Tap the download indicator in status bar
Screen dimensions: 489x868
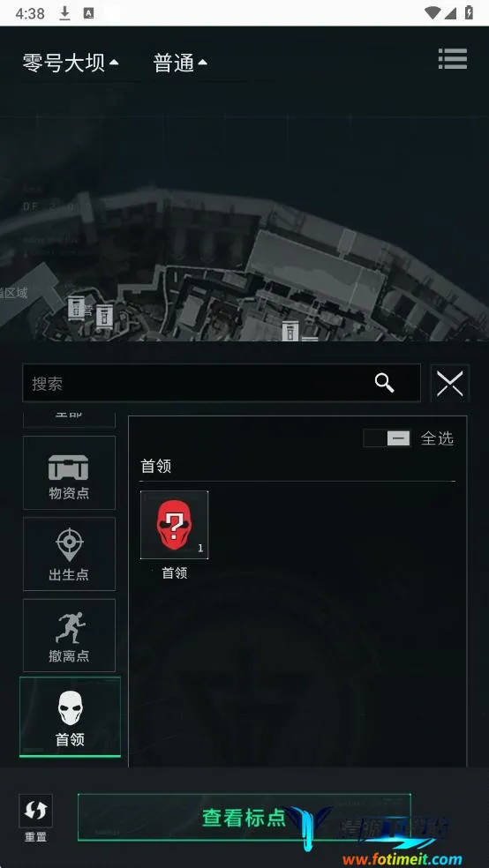pos(64,13)
